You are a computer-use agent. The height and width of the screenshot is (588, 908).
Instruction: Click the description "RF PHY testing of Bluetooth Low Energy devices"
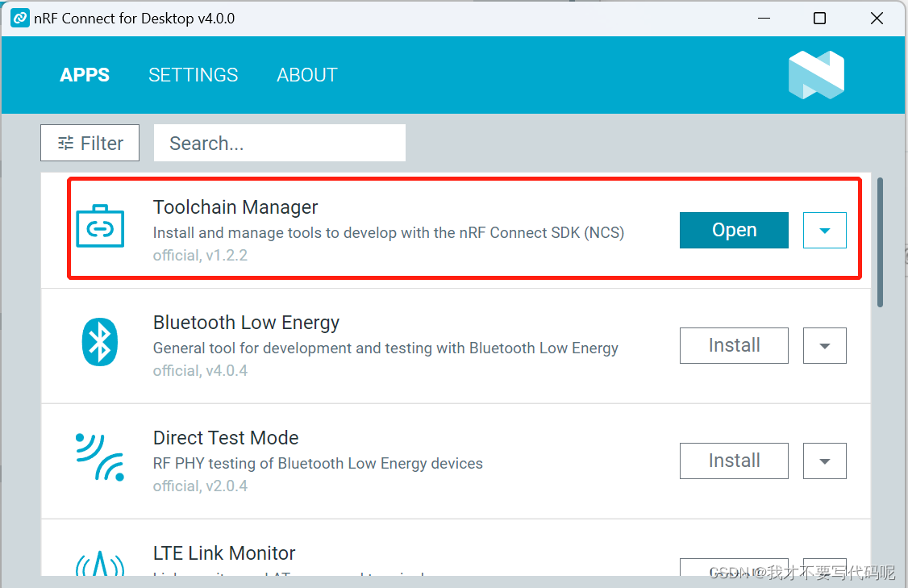click(x=318, y=464)
